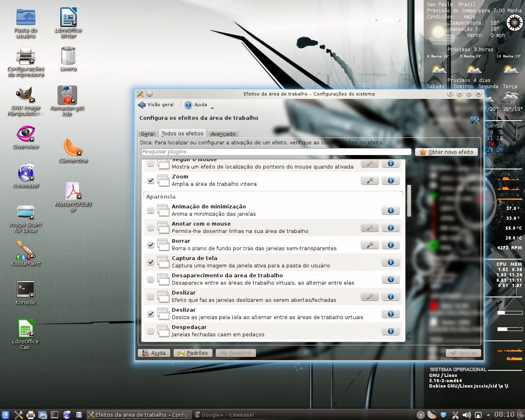Click the Padrões button
525x420 pixels.
point(192,353)
